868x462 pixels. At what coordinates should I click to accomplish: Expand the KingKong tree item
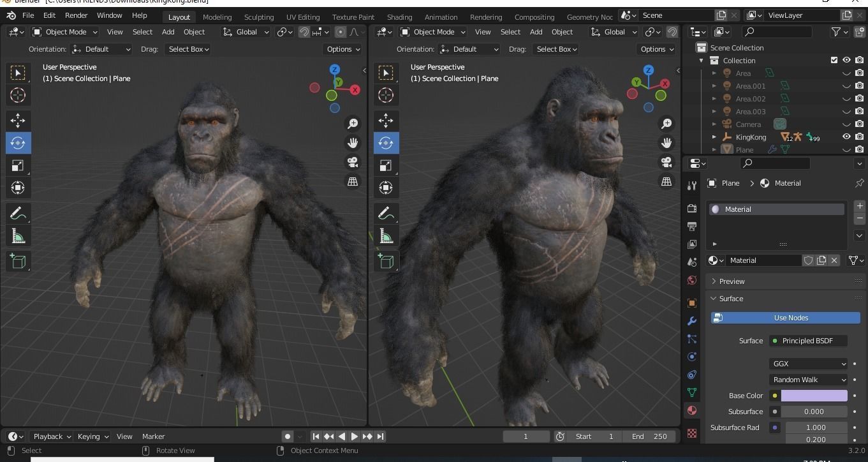click(714, 137)
